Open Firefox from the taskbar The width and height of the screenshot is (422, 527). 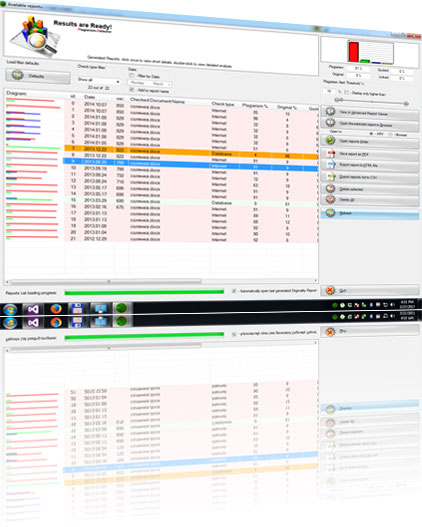tap(56, 309)
